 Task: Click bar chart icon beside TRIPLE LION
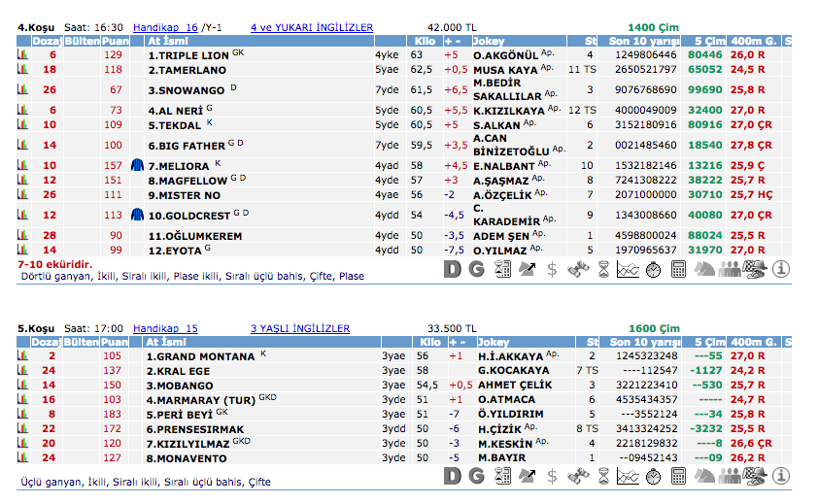(x=21, y=56)
